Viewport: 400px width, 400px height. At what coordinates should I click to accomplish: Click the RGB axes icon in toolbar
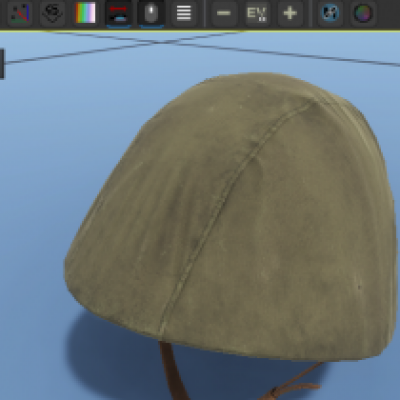[x=20, y=13]
